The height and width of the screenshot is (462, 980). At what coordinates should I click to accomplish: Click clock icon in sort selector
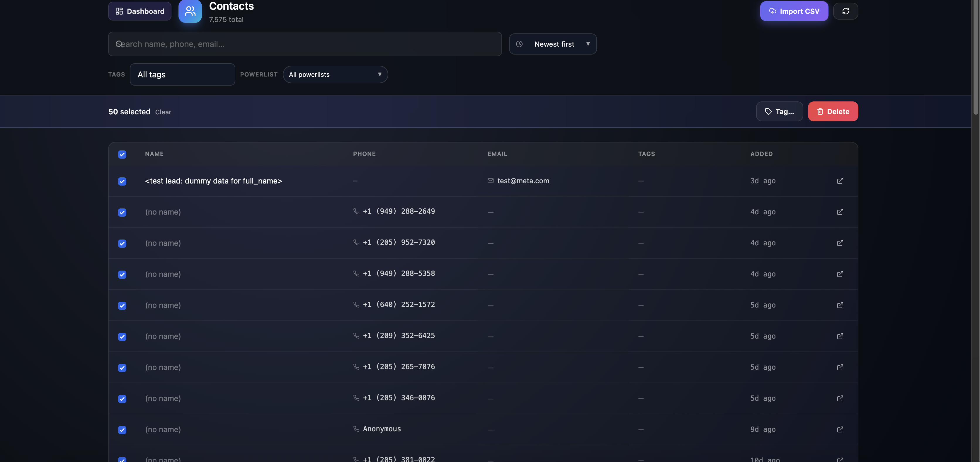(519, 44)
